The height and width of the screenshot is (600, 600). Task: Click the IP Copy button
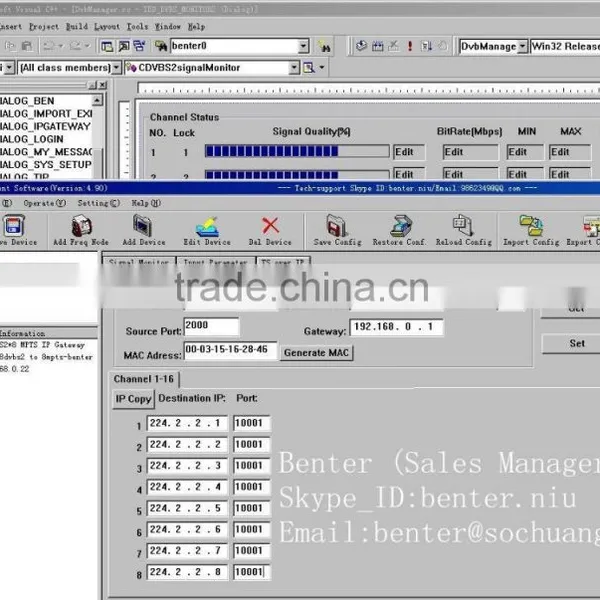(134, 399)
